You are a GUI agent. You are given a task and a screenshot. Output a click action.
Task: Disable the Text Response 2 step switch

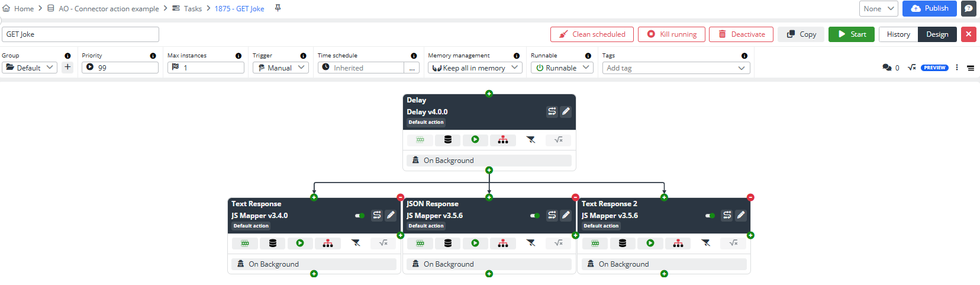(710, 216)
